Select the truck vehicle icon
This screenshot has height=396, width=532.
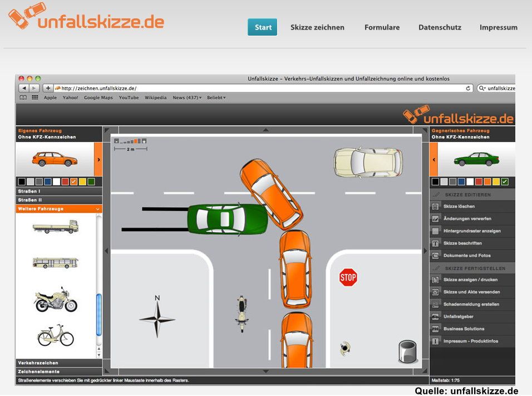point(55,226)
